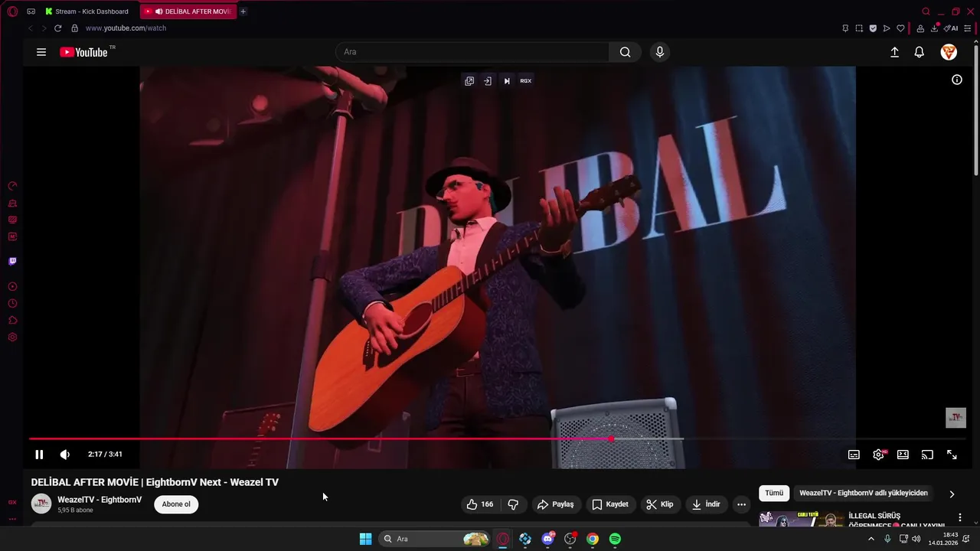
Task: Open the pinboard pin icon
Action: pos(845,28)
